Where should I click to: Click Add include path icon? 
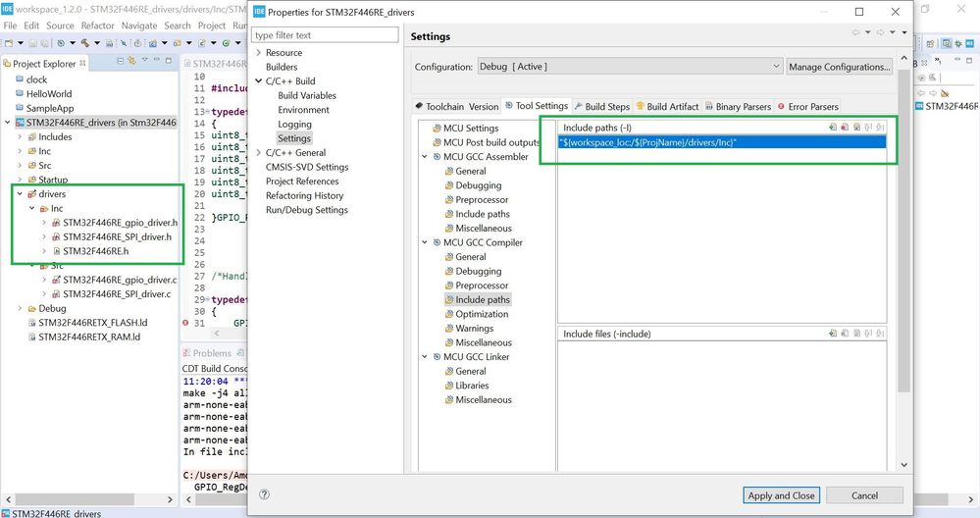click(x=833, y=127)
